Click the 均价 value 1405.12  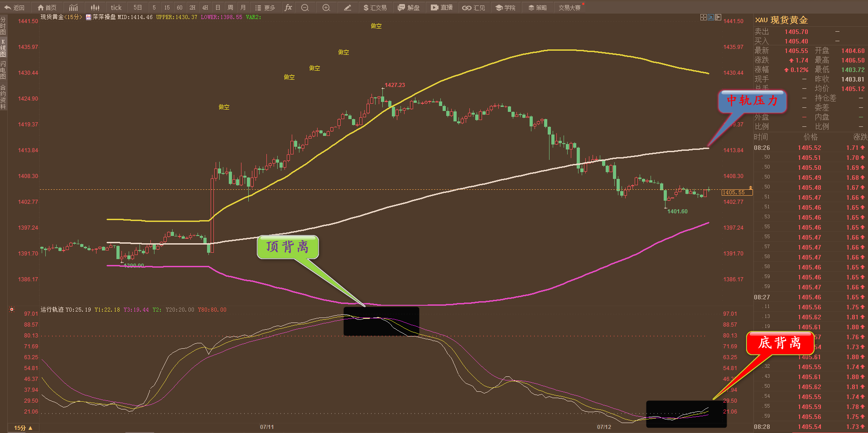[853, 89]
